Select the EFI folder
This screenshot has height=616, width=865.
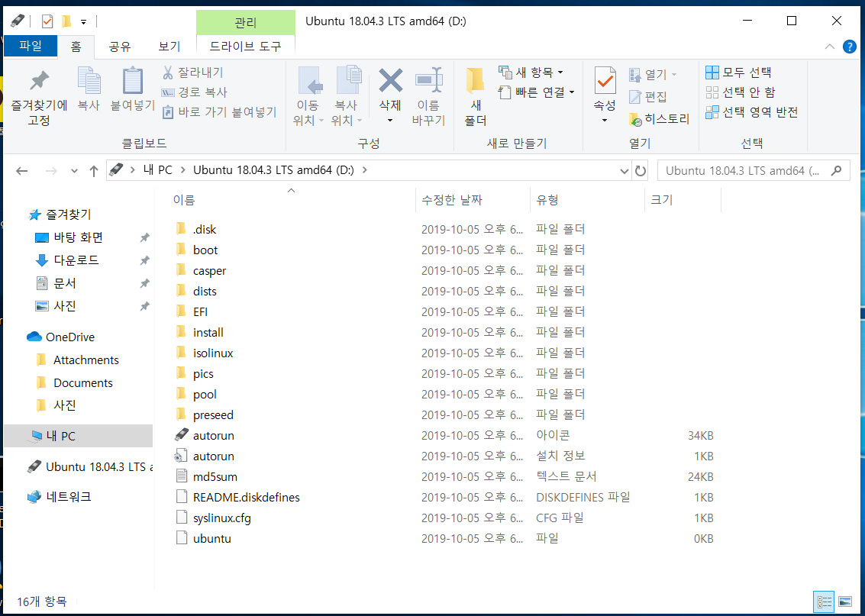(200, 312)
